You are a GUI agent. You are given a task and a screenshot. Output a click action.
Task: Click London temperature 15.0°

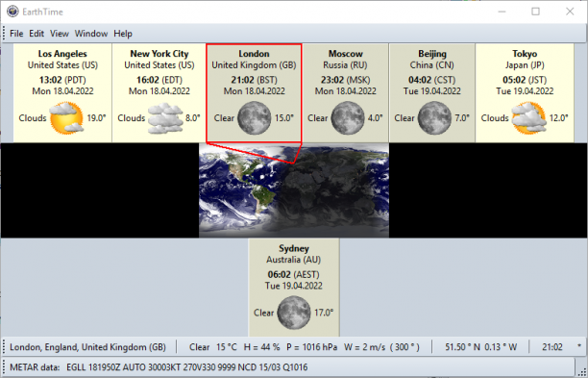click(283, 118)
